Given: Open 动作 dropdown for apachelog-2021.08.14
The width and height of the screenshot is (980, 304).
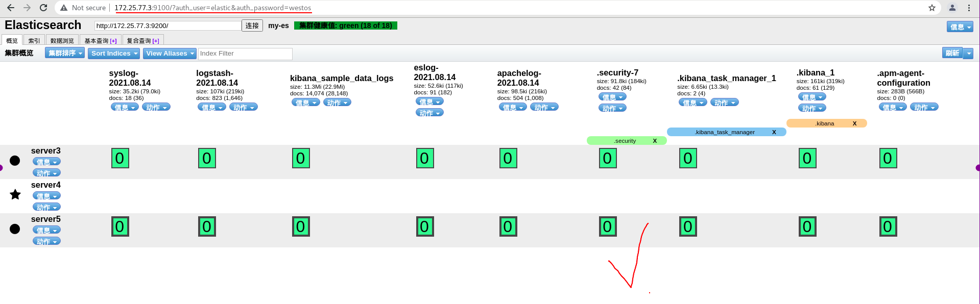Looking at the screenshot, I should [544, 107].
